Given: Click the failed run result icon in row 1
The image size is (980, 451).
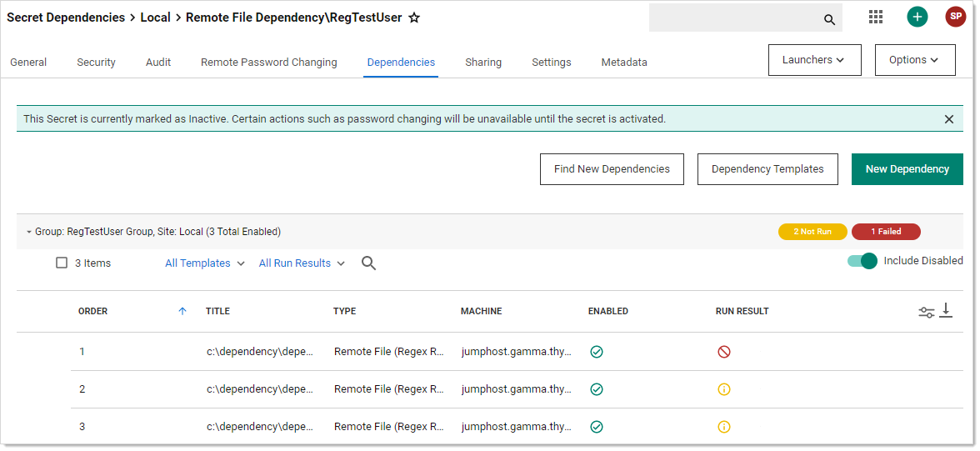Looking at the screenshot, I should pyautogui.click(x=723, y=352).
